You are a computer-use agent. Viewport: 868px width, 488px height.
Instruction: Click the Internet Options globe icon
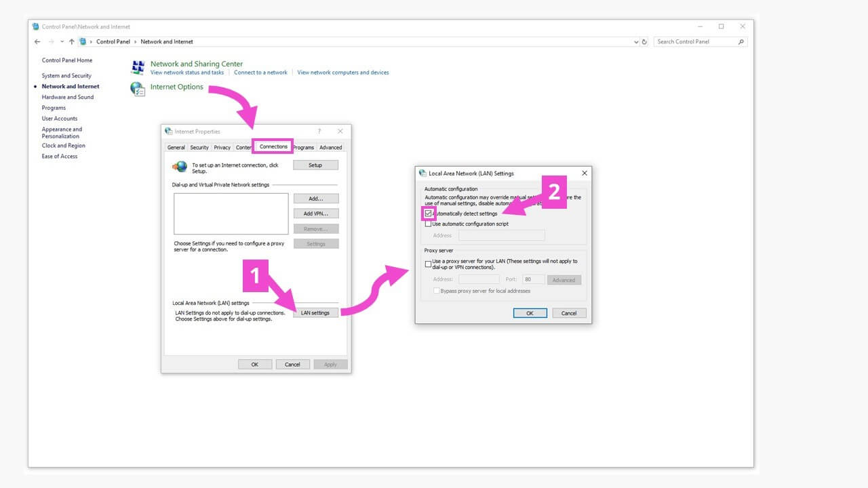[138, 89]
